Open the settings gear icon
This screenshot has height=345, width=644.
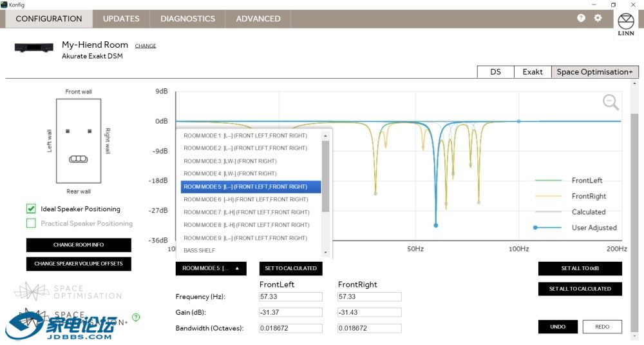coord(598,18)
